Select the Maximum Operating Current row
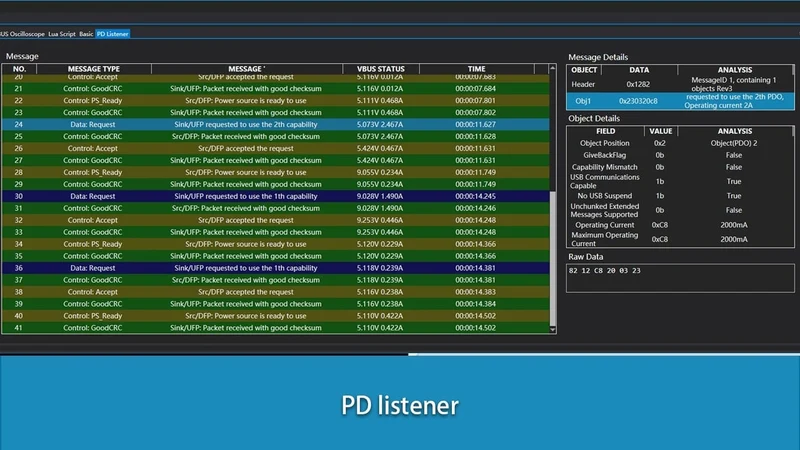 pos(680,239)
